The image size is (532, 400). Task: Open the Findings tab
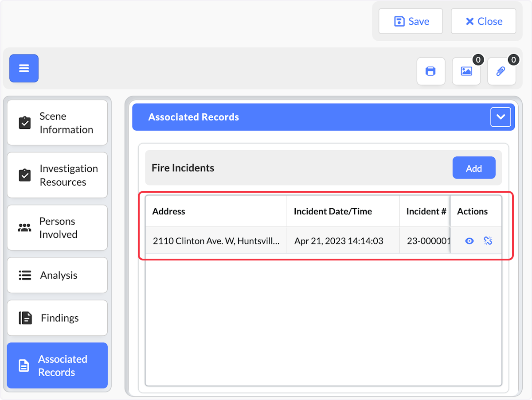[x=57, y=318]
